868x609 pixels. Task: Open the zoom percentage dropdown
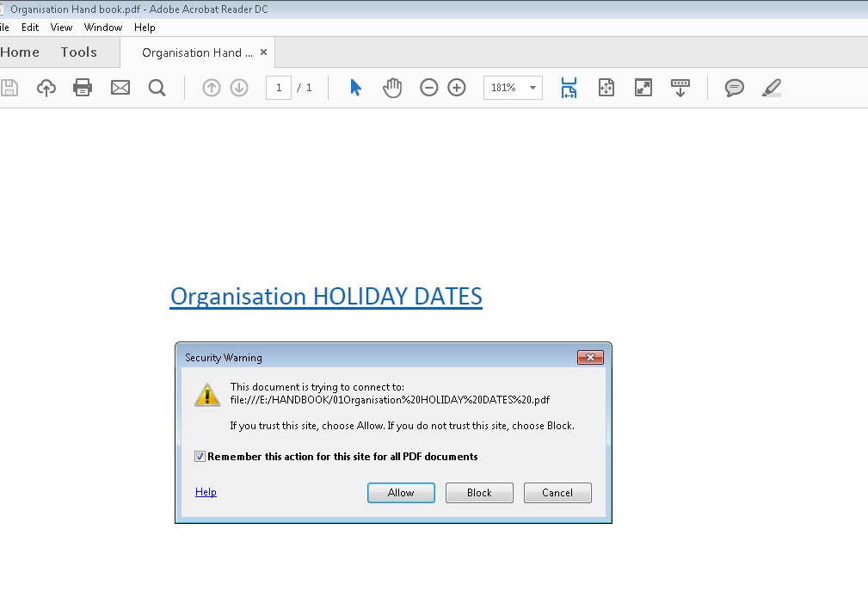(531, 87)
